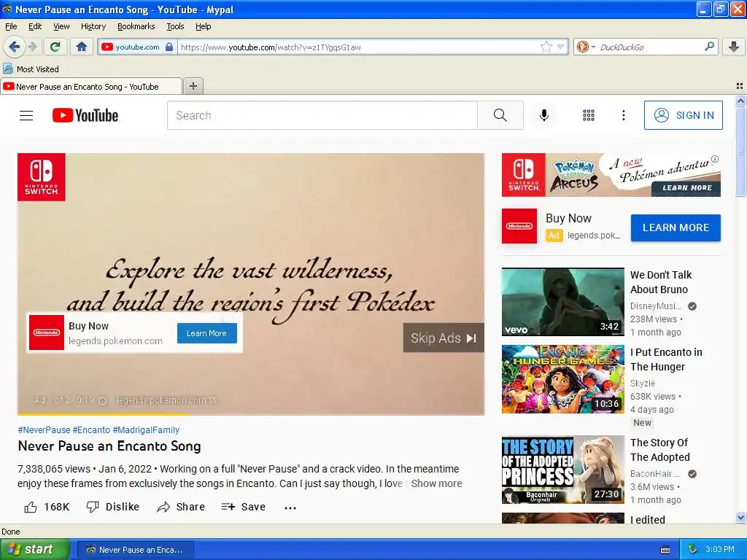Select the Never Pause taskbar window button
The image size is (747, 560).
135,550
